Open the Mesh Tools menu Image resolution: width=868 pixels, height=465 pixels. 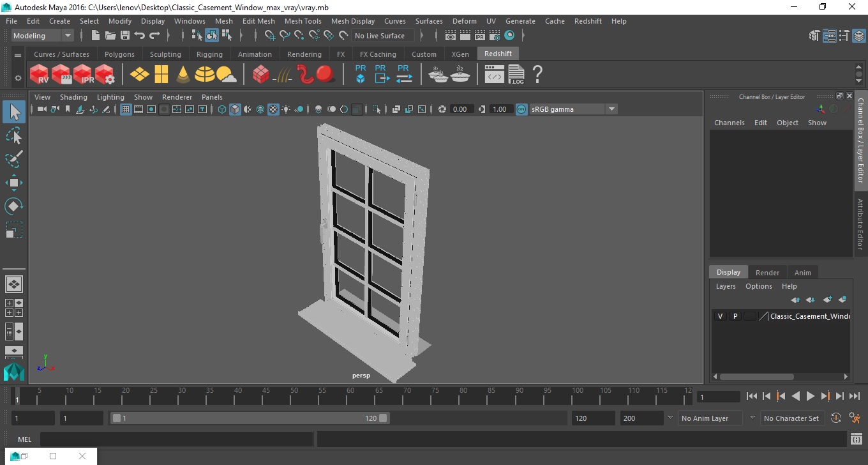303,21
